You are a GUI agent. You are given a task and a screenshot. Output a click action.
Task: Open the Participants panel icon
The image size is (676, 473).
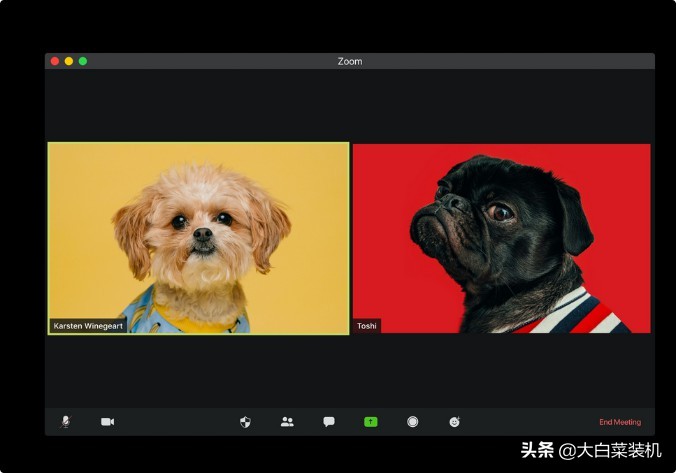tap(287, 422)
